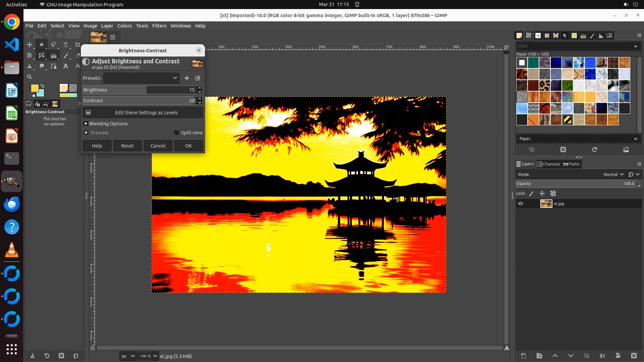Select the Move tool

tap(30, 45)
